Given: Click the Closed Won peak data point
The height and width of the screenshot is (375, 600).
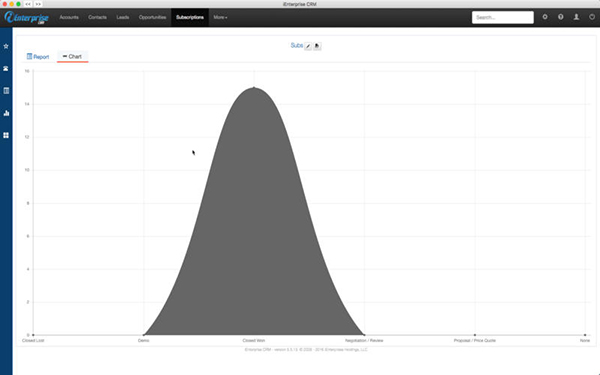Looking at the screenshot, I should (254, 88).
